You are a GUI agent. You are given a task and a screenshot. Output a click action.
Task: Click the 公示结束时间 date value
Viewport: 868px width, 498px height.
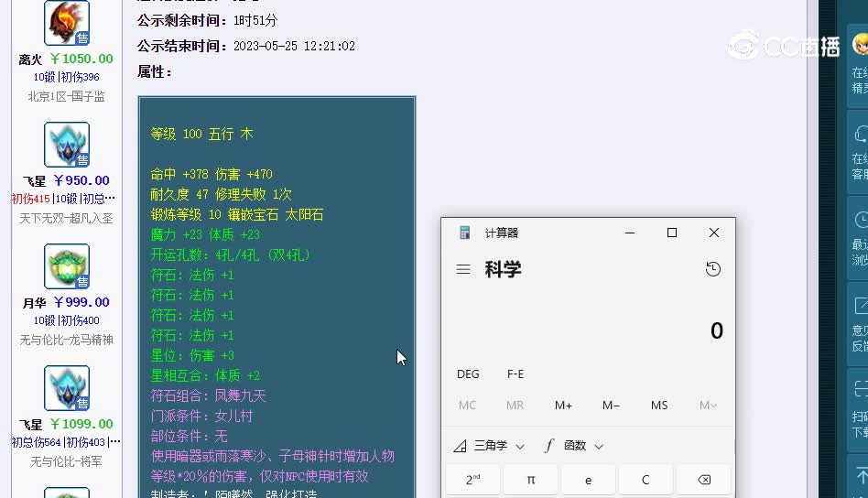[x=294, y=46]
